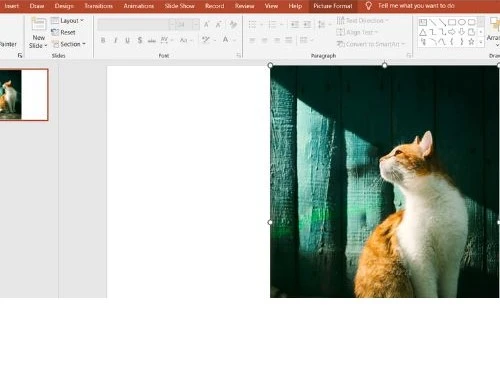Open the Character Spacing dropdown

tap(166, 40)
